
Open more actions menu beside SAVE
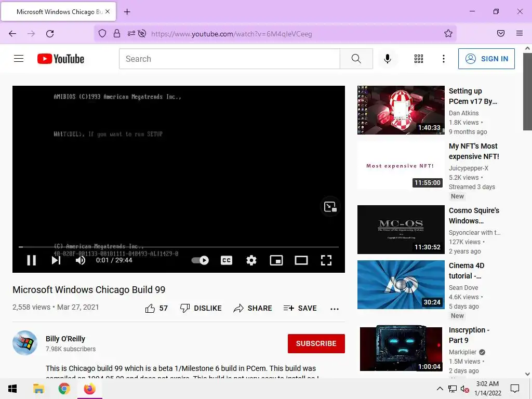[x=334, y=309]
